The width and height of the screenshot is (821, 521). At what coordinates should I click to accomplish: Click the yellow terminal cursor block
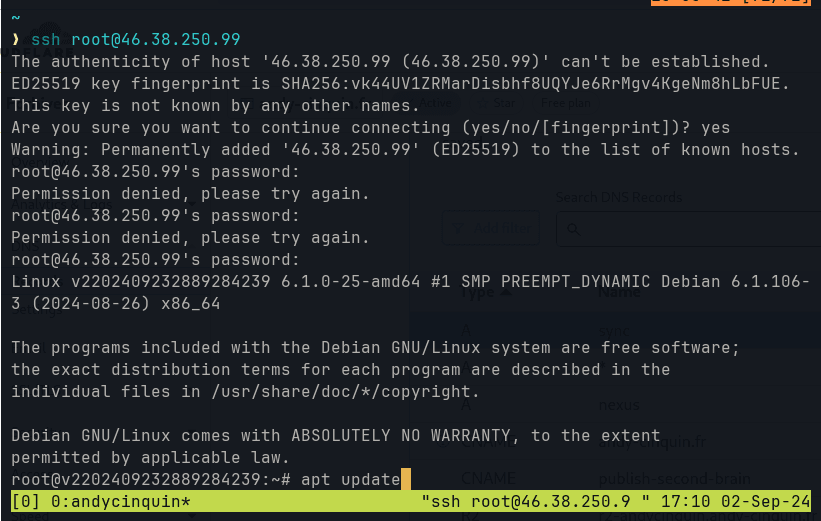406,480
